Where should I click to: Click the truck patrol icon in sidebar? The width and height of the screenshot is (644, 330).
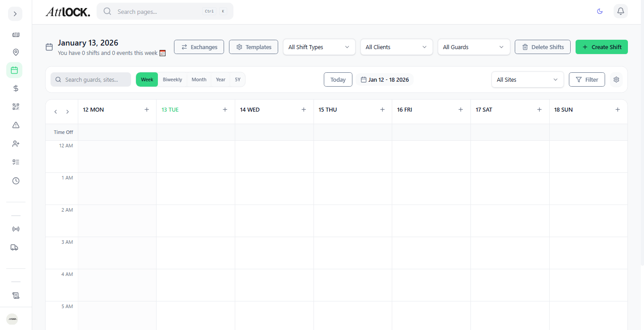pos(14,247)
